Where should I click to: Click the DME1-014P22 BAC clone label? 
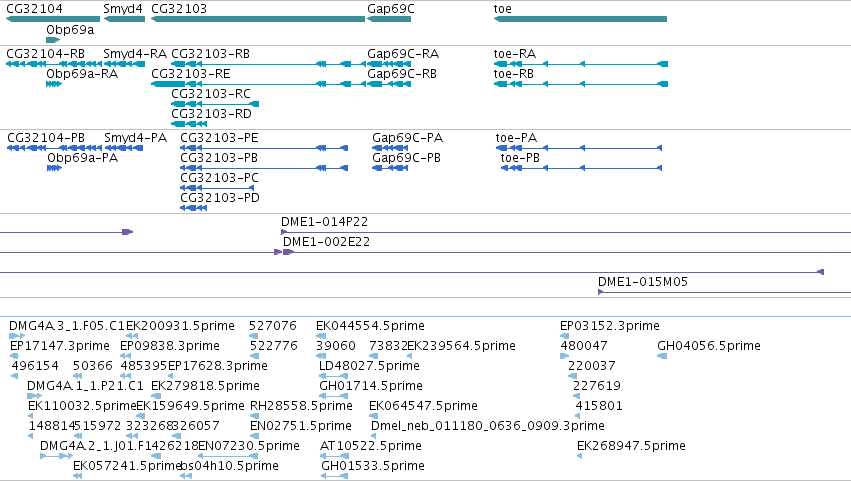tap(325, 222)
